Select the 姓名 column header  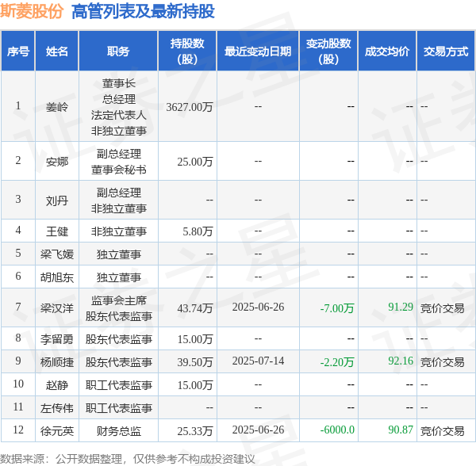coord(57,52)
